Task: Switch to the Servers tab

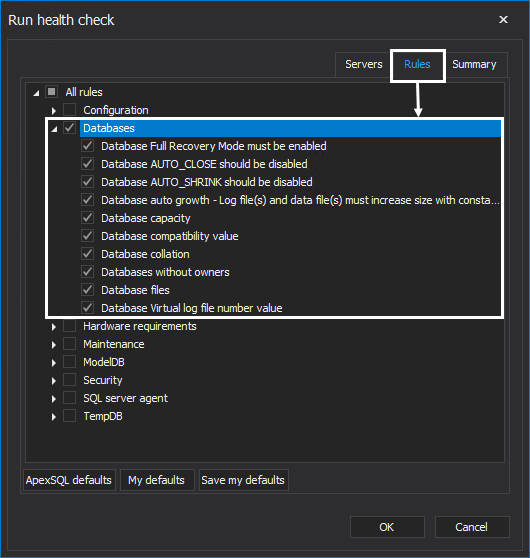Action: coord(363,64)
